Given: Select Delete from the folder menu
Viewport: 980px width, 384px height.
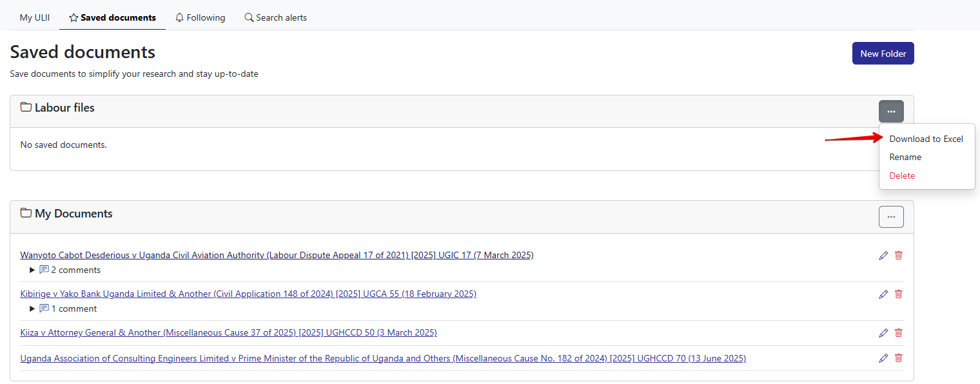Looking at the screenshot, I should click(902, 176).
